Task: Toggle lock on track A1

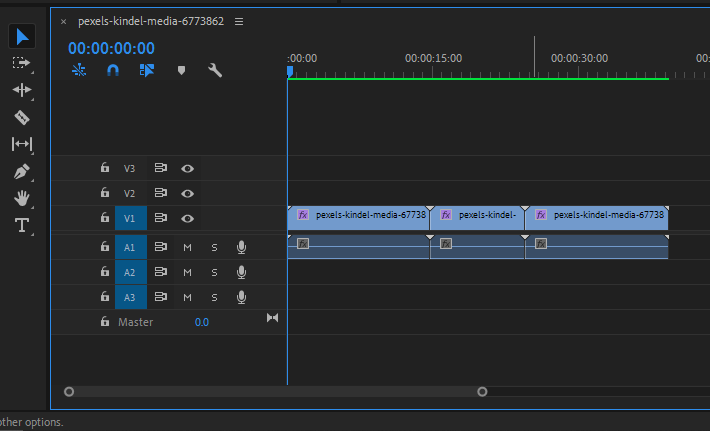Action: tap(105, 246)
